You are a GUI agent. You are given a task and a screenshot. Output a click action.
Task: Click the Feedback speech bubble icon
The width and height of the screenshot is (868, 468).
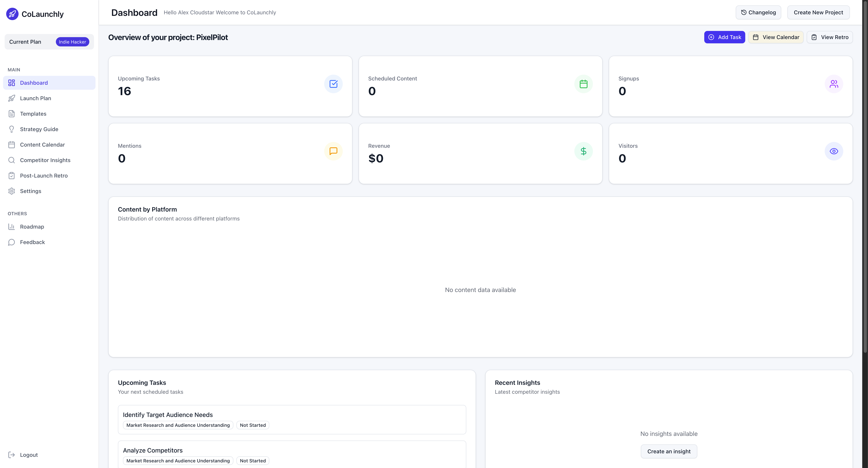(11, 242)
